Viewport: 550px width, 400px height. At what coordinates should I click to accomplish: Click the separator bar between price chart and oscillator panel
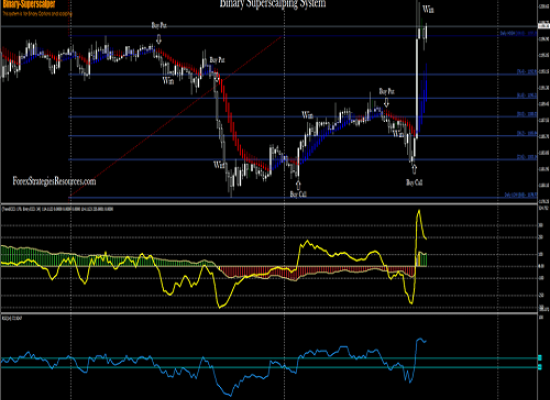[269, 204]
